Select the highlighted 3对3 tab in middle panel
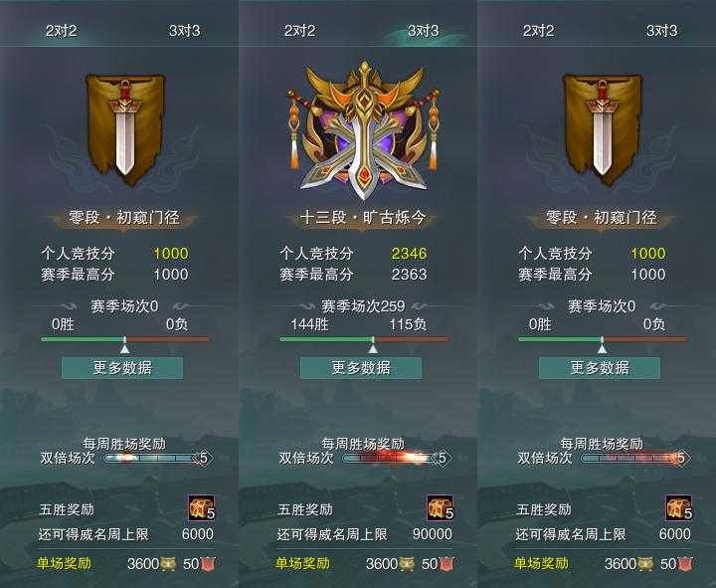This screenshot has height=588, width=716. point(423,31)
